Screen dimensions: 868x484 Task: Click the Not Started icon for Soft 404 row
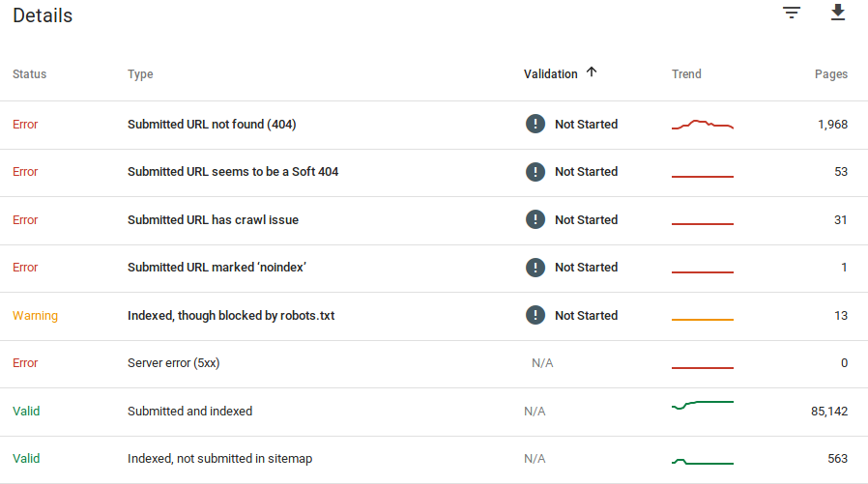[535, 172]
